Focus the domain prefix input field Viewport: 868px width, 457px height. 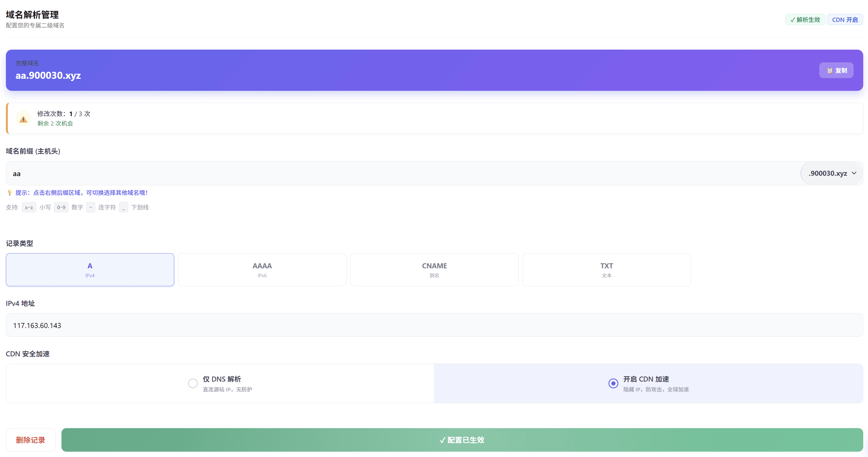pyautogui.click(x=401, y=174)
